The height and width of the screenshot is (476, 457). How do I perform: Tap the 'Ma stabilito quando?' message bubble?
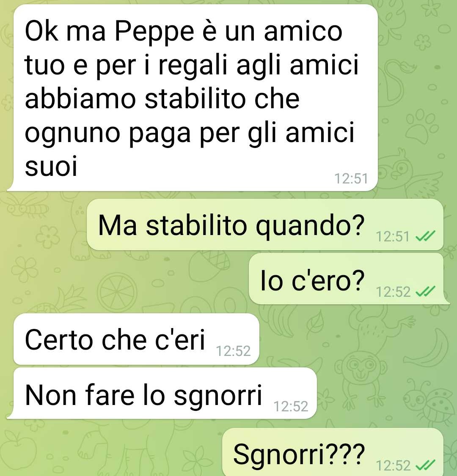click(265, 224)
